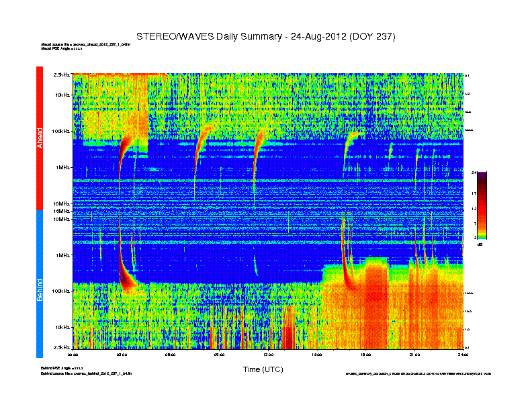The height and width of the screenshot is (411, 532).
Task: Click the 1MHz label on Ahead panel
Action: point(63,167)
